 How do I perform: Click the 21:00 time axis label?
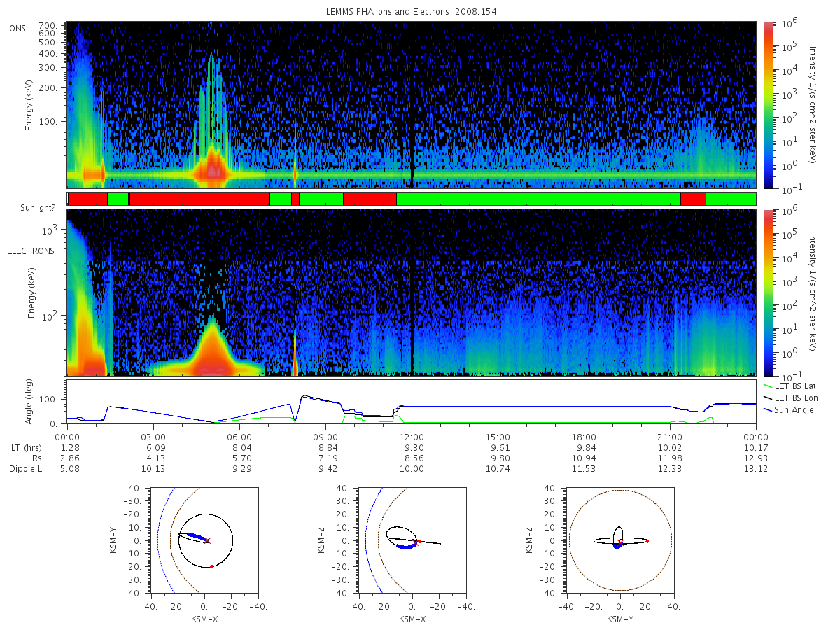[x=670, y=436]
